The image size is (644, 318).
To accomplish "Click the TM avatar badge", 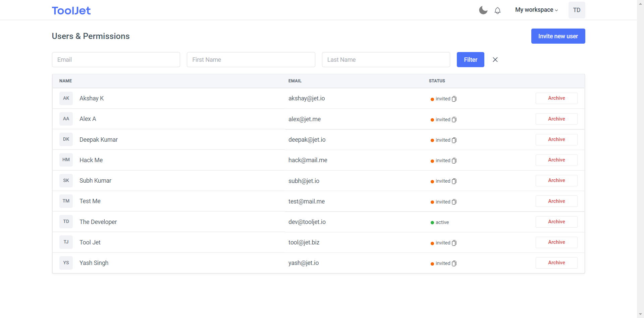I will point(66,201).
